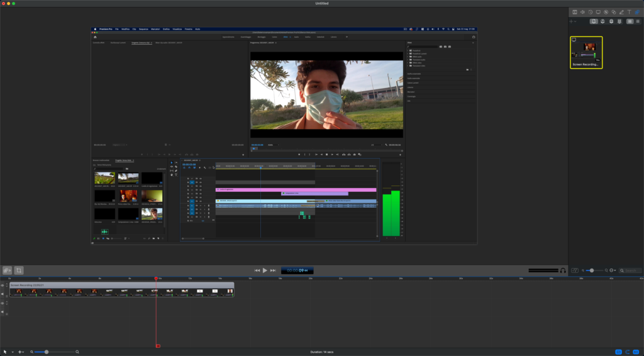Select the third media library filter icon
The width and height of the screenshot is (644, 356).
click(611, 21)
